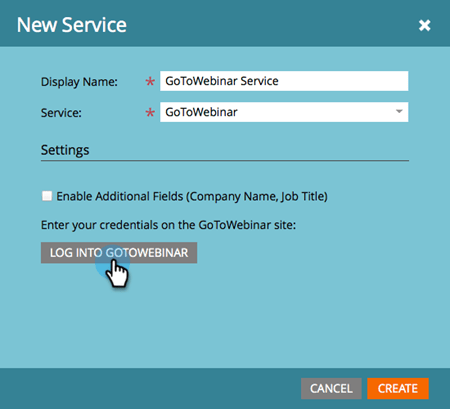450x409 pixels.
Task: Click the Display Name text field
Action: (x=284, y=81)
